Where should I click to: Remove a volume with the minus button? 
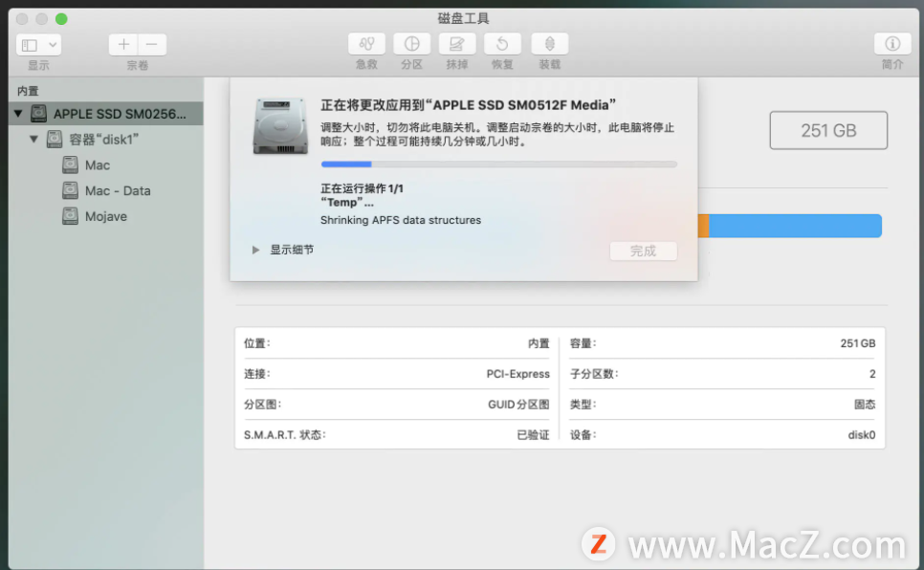pos(152,44)
